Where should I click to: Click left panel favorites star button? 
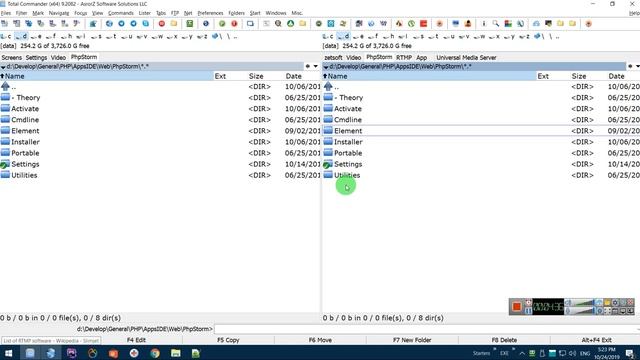(308, 66)
